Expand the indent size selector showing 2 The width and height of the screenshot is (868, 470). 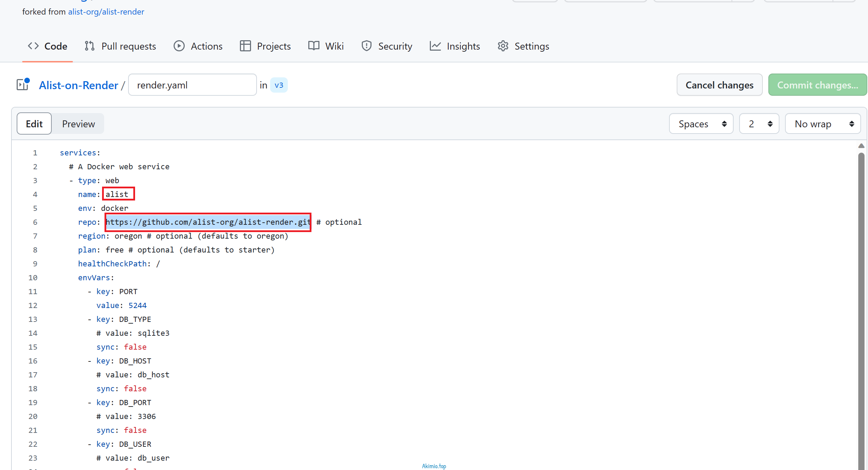(x=759, y=124)
